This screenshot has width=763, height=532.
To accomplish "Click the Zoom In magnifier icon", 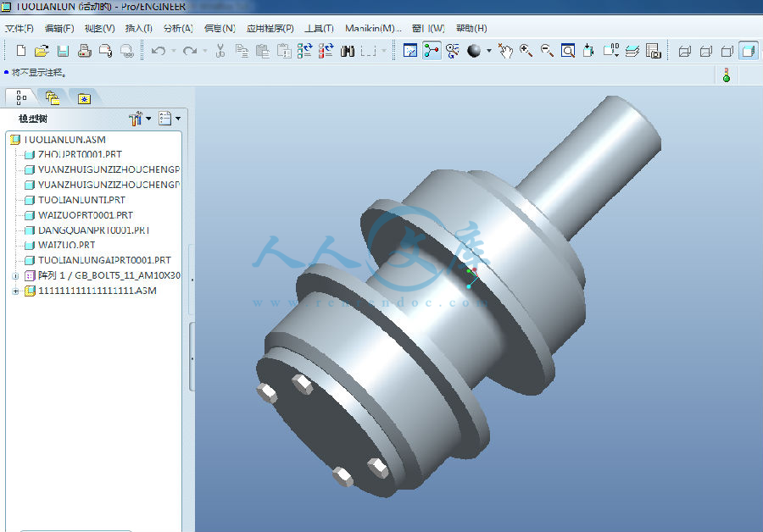I will point(526,51).
